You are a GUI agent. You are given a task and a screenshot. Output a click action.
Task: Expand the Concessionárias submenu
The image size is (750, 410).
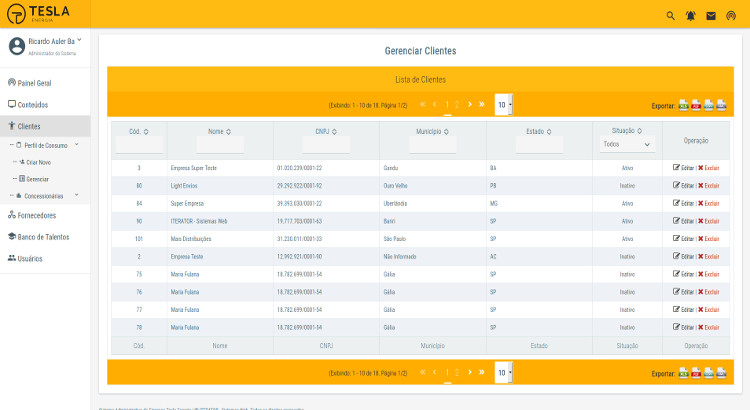point(77,195)
